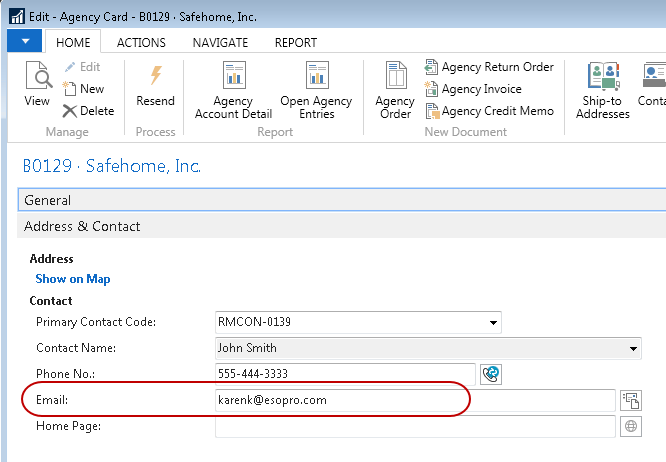
Task: Click the email send icon beside Email field
Action: (630, 400)
